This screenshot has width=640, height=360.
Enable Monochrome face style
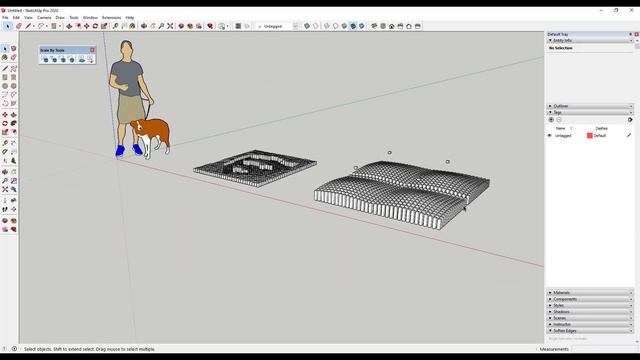pyautogui.click(x=362, y=26)
